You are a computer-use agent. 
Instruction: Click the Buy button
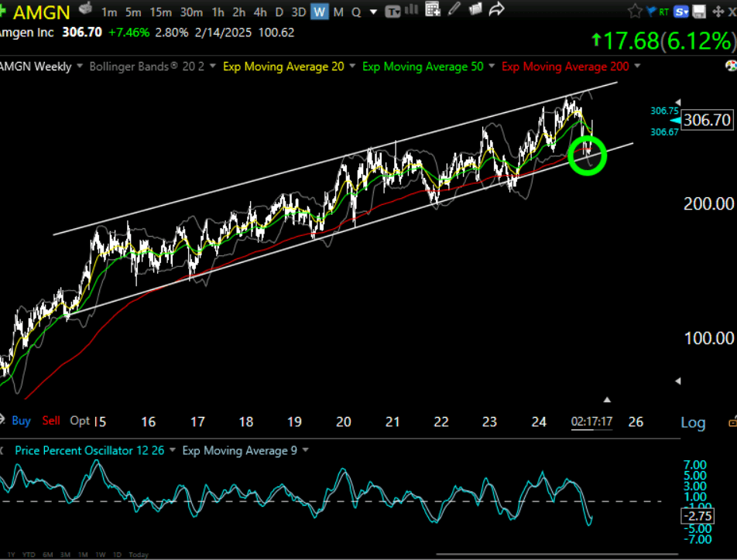click(x=21, y=421)
